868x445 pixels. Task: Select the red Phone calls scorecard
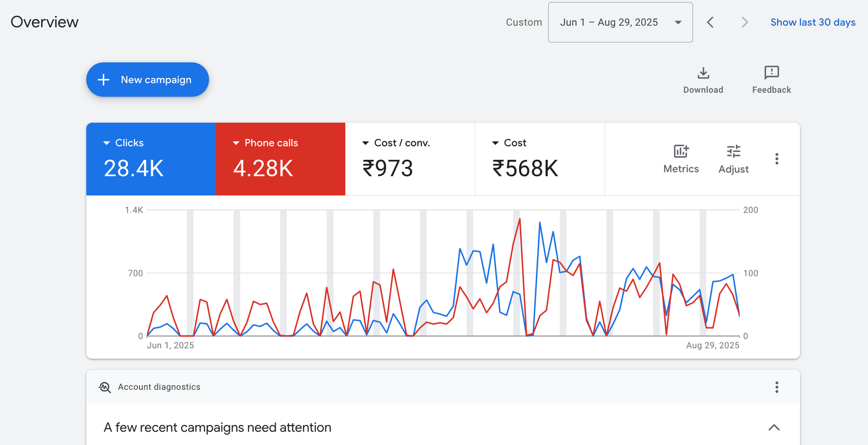coord(280,159)
